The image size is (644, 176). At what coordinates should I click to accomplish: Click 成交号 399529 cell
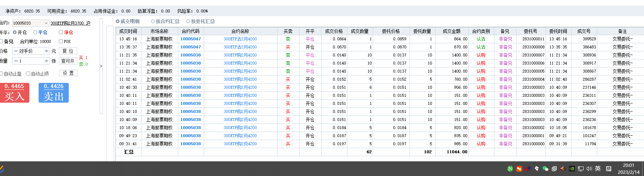coord(589,39)
